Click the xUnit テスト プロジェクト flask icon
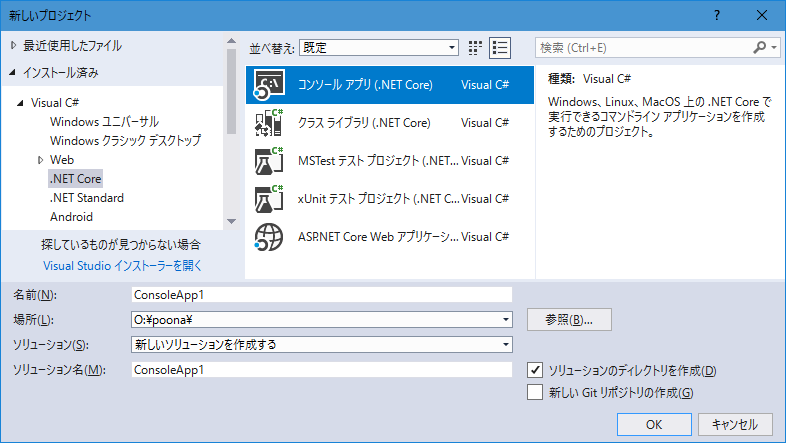The image size is (786, 443). 269,199
